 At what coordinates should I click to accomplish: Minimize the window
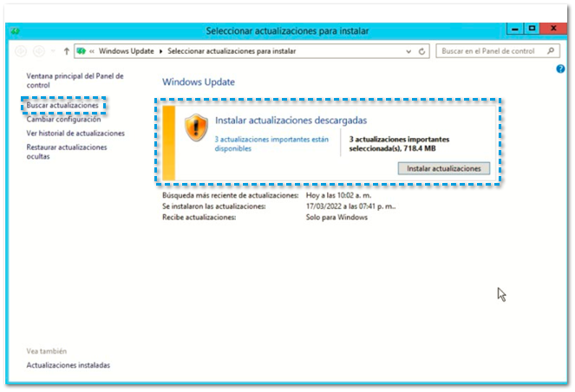point(515,29)
